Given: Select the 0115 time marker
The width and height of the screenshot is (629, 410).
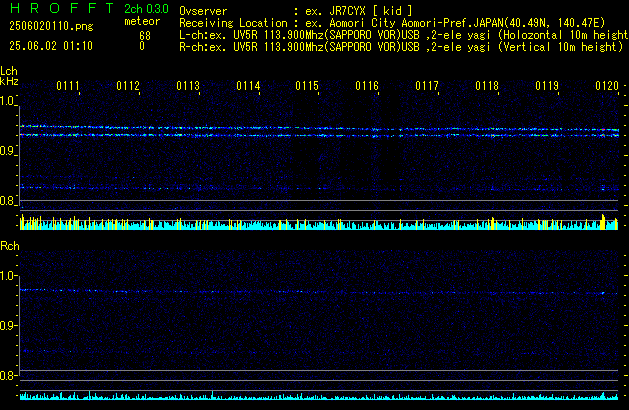Looking at the screenshot, I should coord(307,86).
